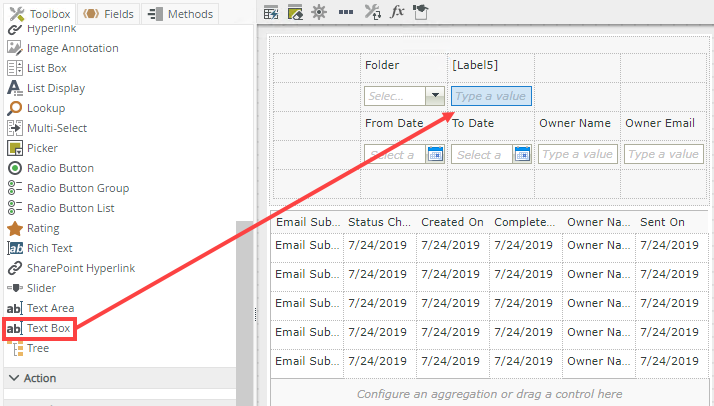Pick the Radio Button List control

[61, 208]
